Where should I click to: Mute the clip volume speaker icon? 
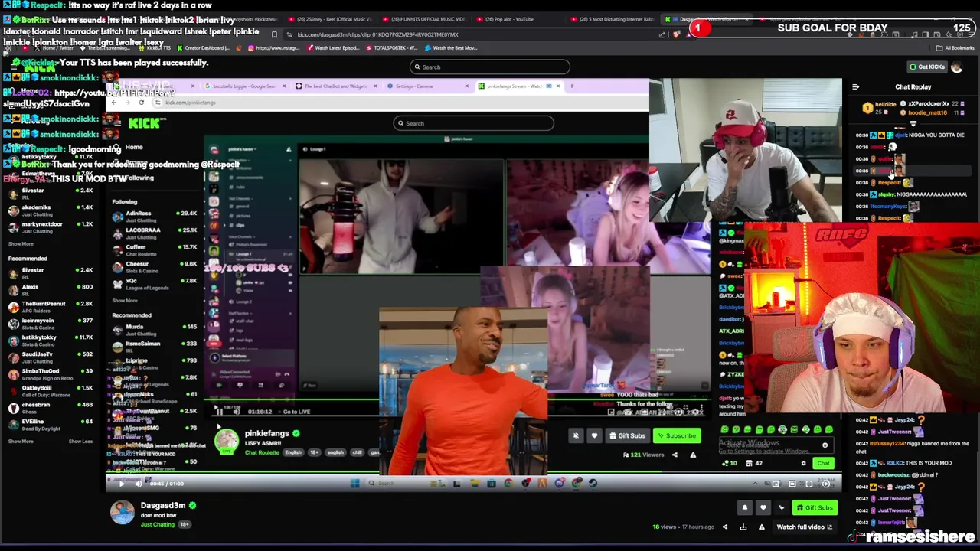coord(139,484)
